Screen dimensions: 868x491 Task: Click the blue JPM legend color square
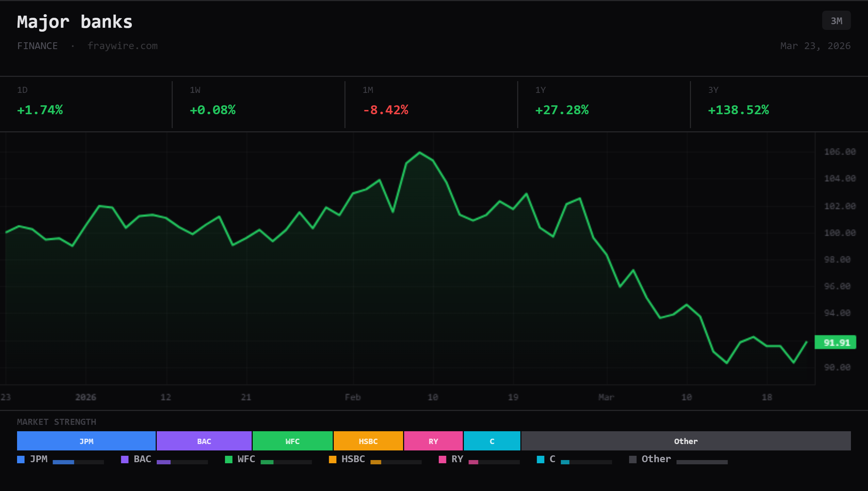point(20,459)
